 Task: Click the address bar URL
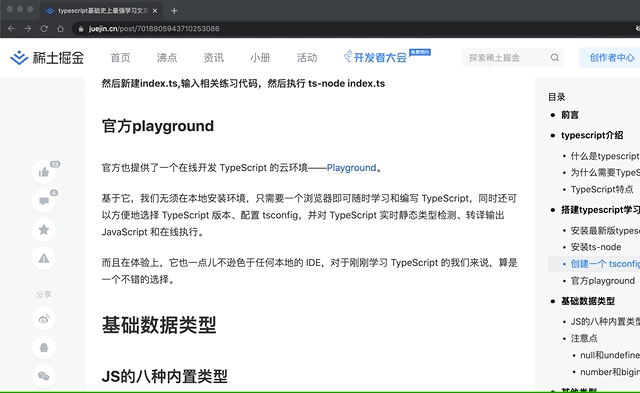(x=154, y=29)
